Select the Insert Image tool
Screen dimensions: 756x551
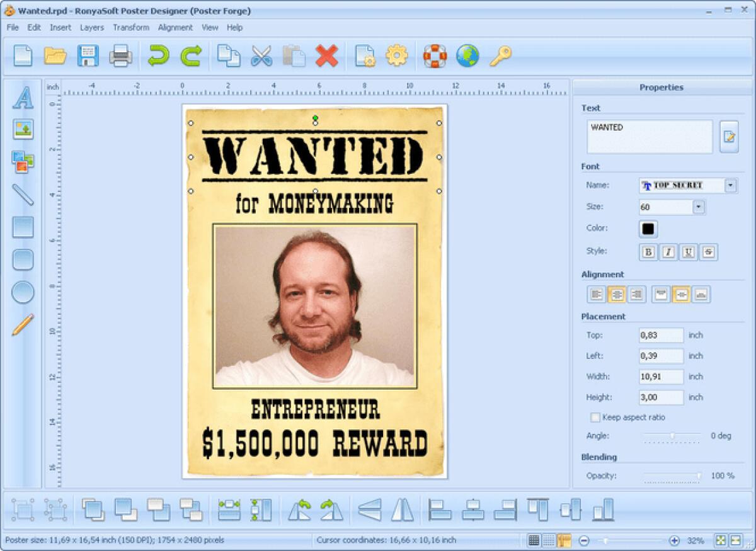click(x=23, y=130)
